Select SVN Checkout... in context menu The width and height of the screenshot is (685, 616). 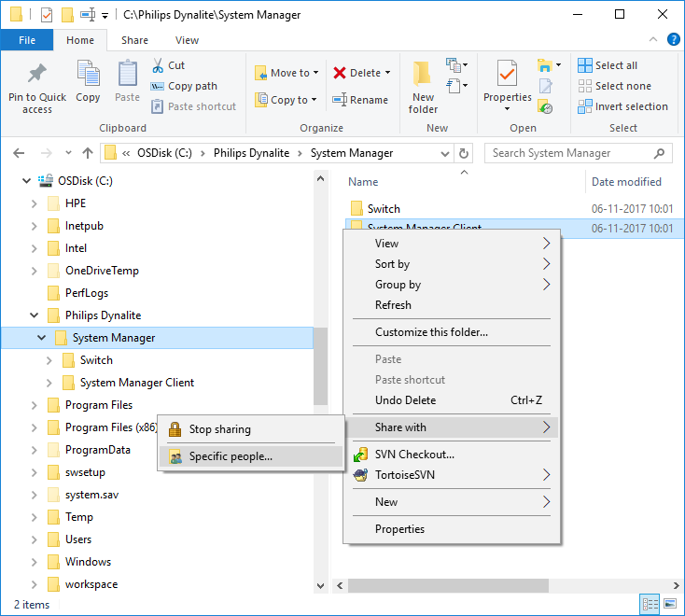click(x=414, y=455)
